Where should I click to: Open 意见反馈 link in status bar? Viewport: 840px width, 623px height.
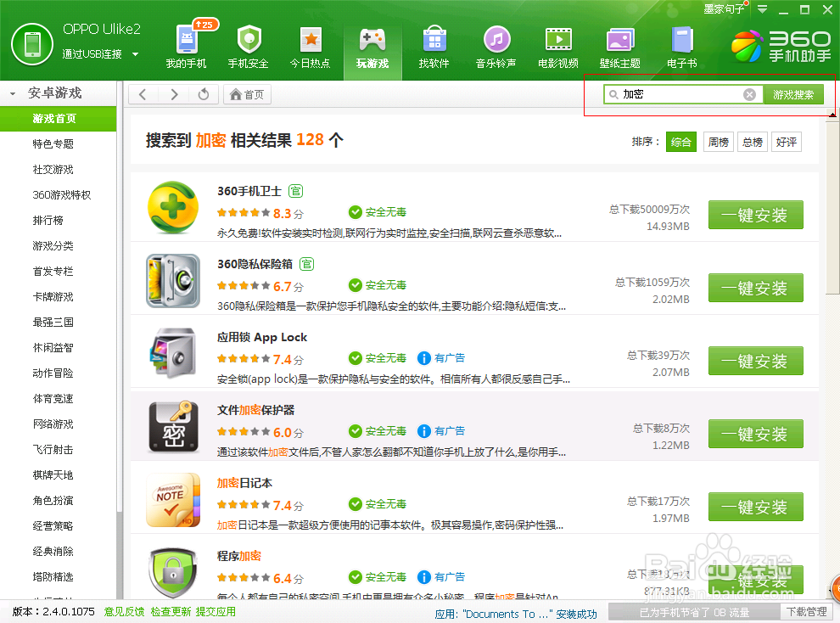pos(124,612)
